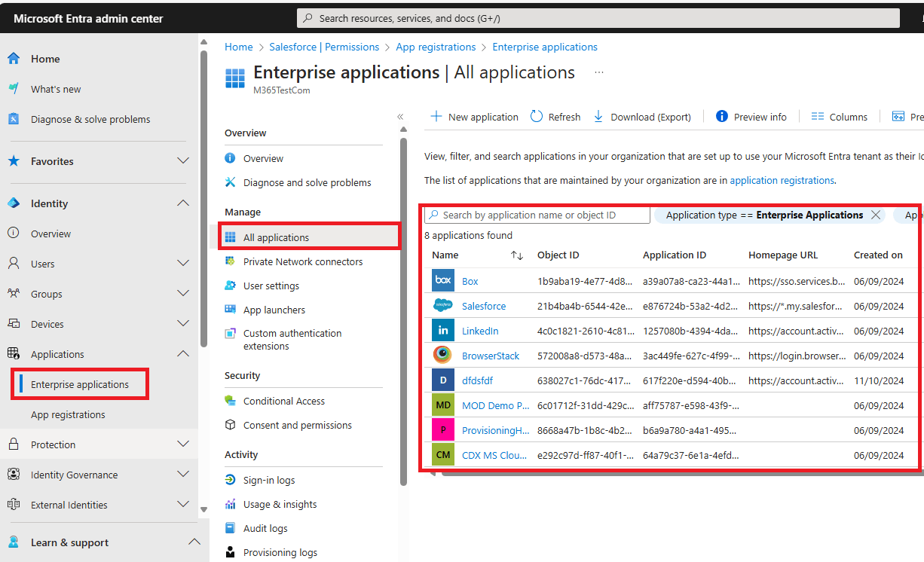Click the New application button
This screenshot has width=924, height=562.
[474, 117]
